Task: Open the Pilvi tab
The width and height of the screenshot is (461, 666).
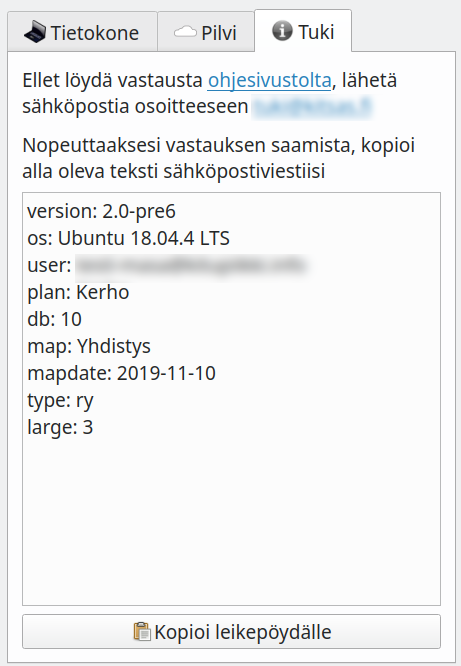Action: (206, 32)
